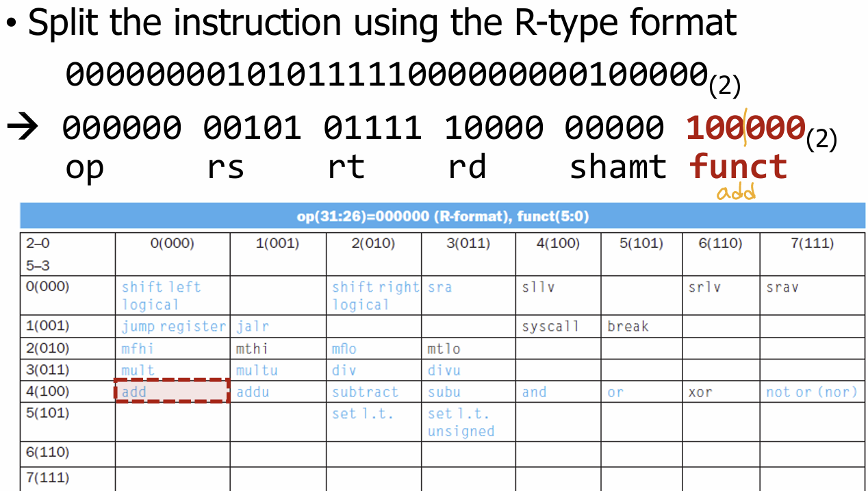Select the 'shamt' field label
Viewport: 868px width, 491px height.
point(617,167)
